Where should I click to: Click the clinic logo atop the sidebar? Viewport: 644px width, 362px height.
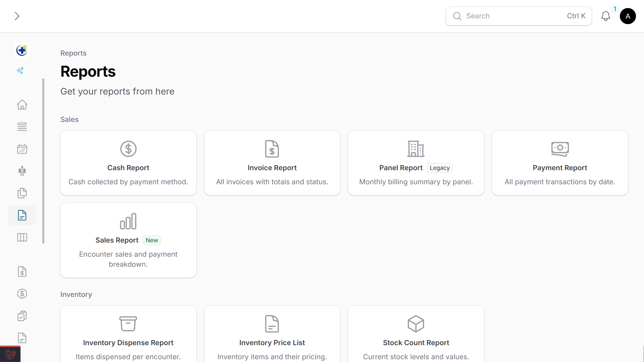tap(22, 50)
